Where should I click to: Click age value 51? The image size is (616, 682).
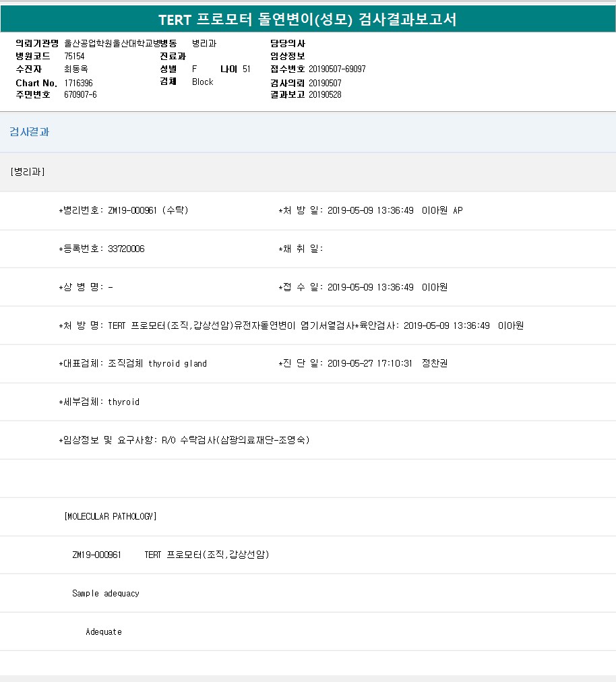point(246,69)
